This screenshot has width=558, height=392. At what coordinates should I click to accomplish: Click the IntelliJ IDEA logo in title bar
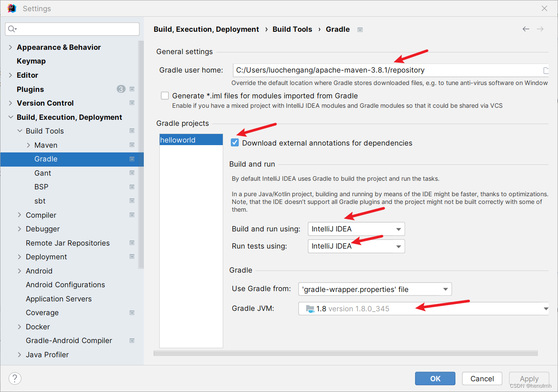click(x=12, y=8)
